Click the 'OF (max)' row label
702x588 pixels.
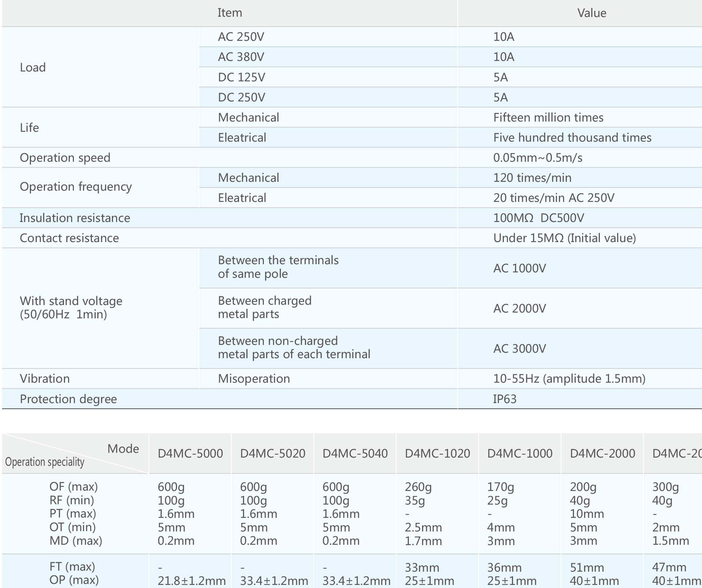[74, 487]
